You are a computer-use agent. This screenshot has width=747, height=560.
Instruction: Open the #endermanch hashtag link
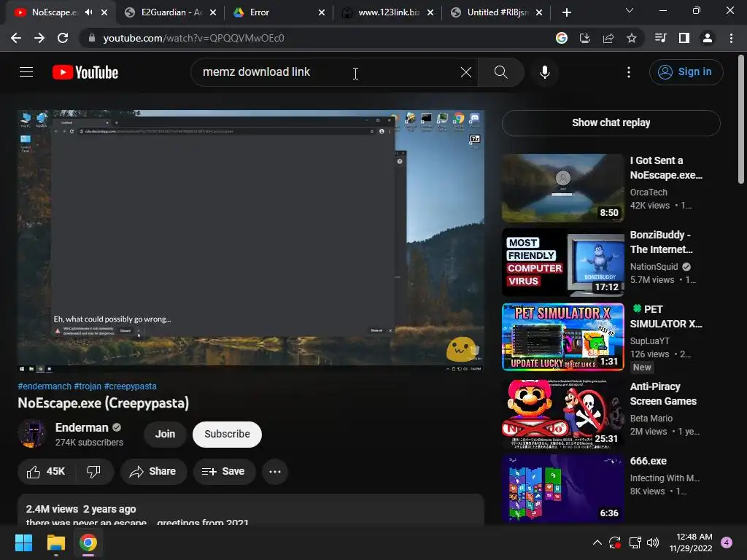click(44, 386)
